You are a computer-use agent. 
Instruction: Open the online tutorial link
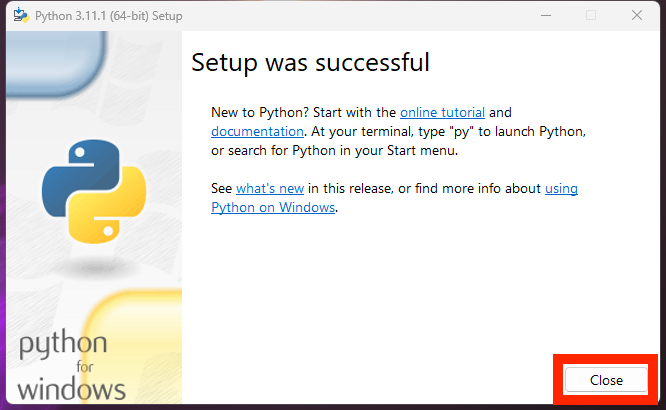pos(442,113)
